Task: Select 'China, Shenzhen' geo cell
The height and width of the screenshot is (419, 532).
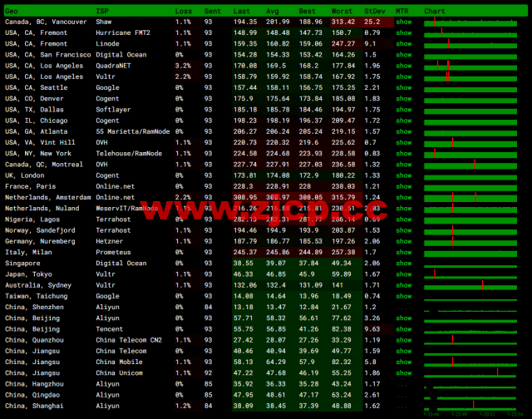Action: coord(34,307)
